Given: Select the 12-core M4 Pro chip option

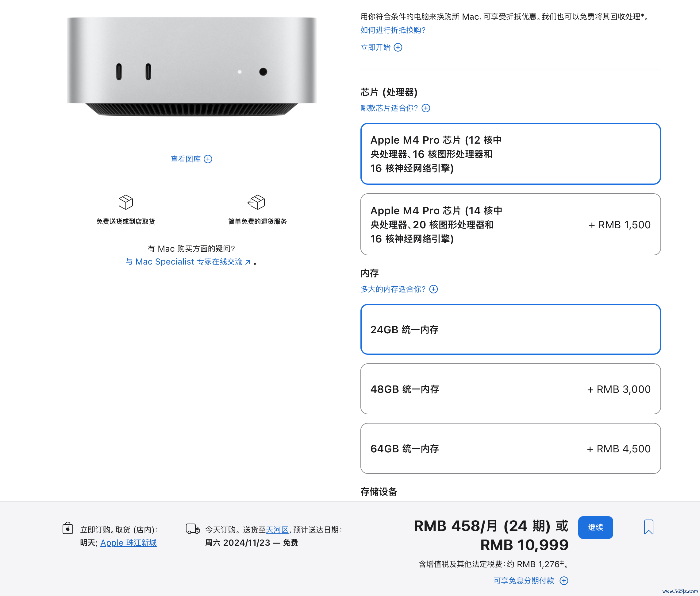Looking at the screenshot, I should [510, 154].
